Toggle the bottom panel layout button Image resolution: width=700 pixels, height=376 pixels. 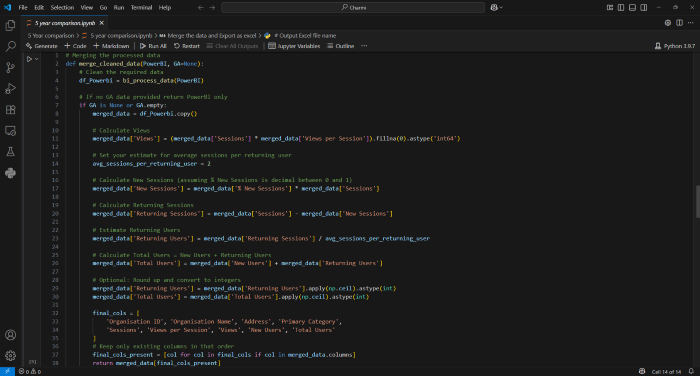coord(632,8)
